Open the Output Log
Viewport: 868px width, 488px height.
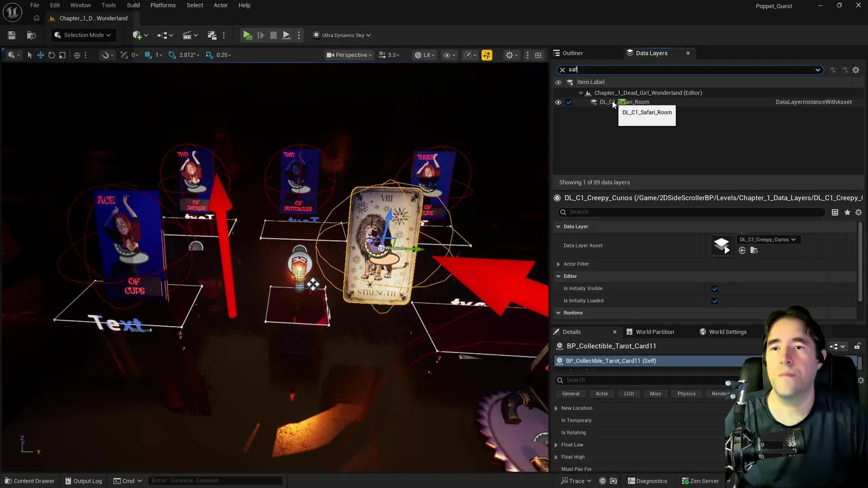pyautogui.click(x=83, y=481)
